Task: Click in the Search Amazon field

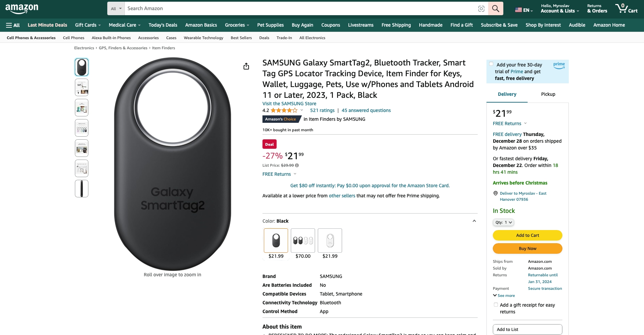Action: click(300, 8)
